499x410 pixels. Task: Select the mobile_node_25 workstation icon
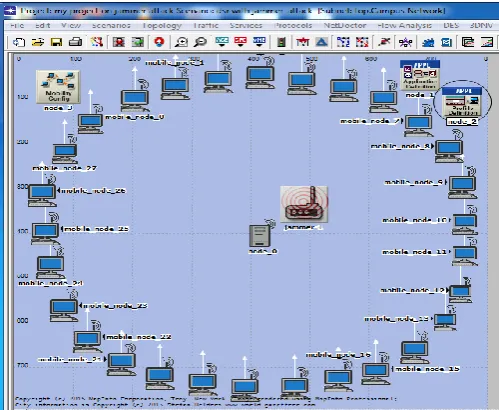[45, 234]
